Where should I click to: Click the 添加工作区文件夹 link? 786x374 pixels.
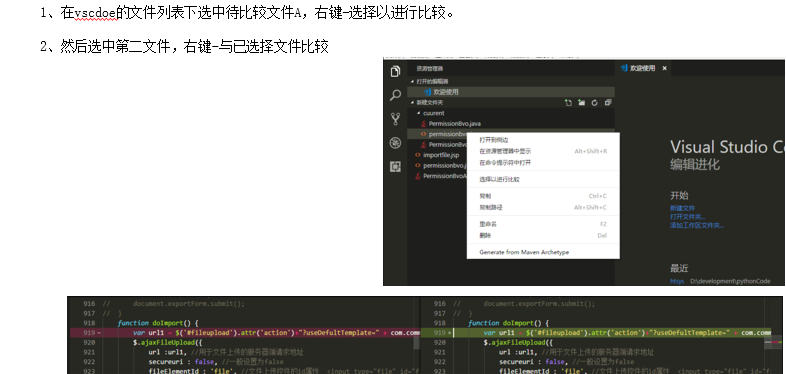(x=697, y=226)
